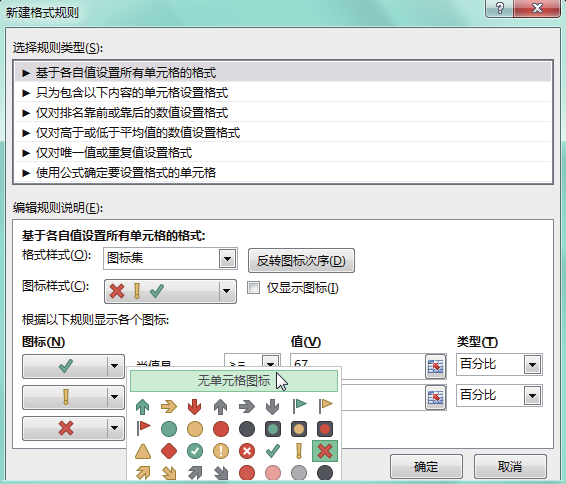Open the 格式样式 图标集 dropdown
Screen dimensions: 566x484
coord(227,258)
